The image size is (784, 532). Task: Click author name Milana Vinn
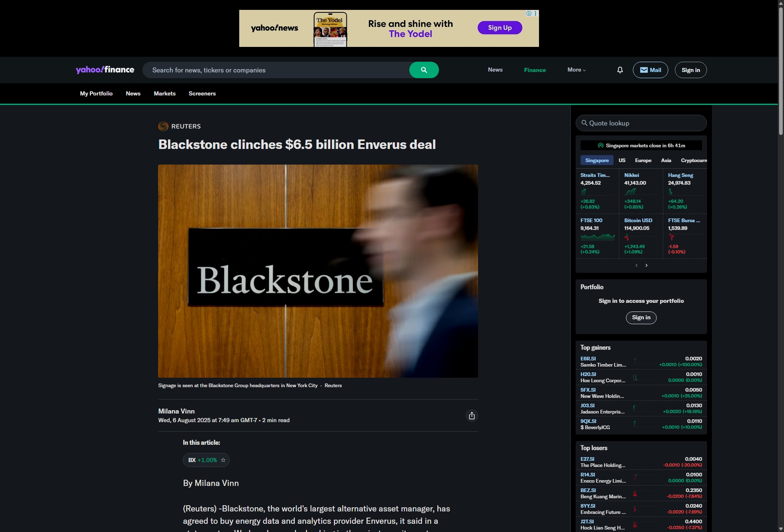[176, 411]
